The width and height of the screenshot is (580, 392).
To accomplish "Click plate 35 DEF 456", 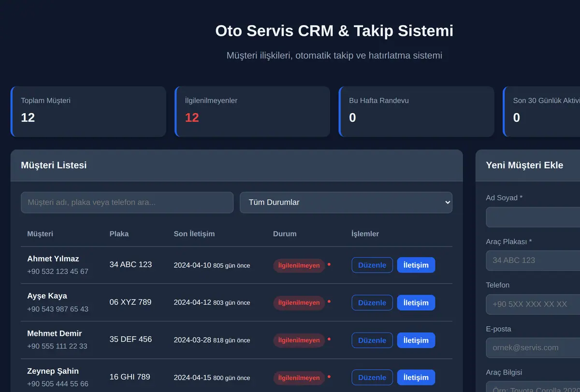I will point(130,339).
